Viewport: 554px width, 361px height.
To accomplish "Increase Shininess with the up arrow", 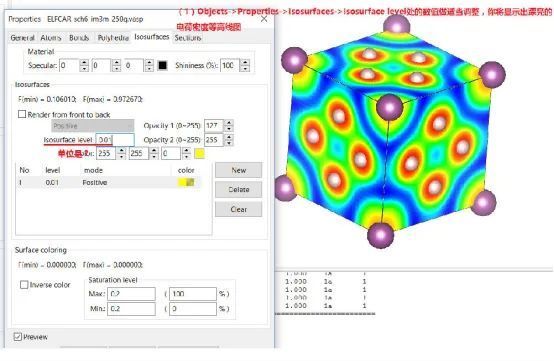I will [x=245, y=62].
